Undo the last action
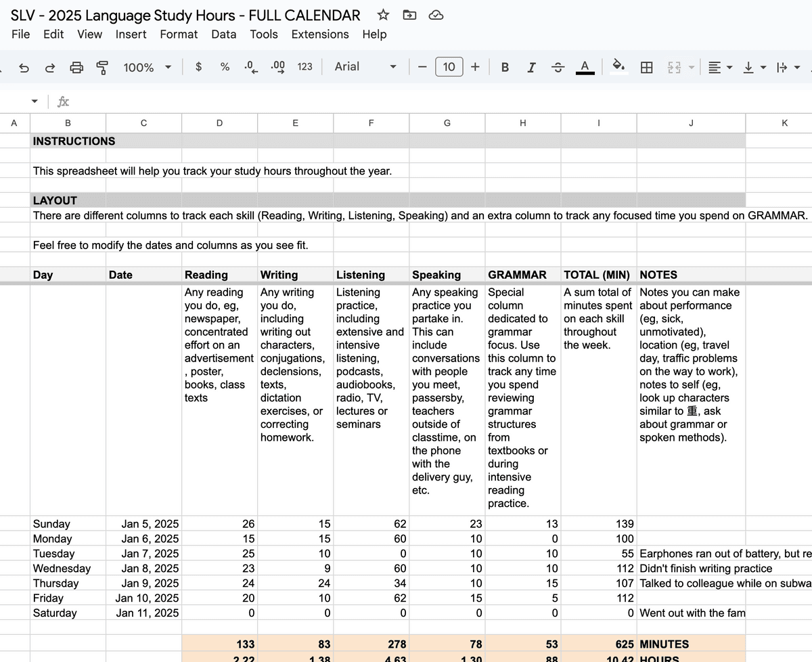The image size is (812, 662). pos(24,67)
